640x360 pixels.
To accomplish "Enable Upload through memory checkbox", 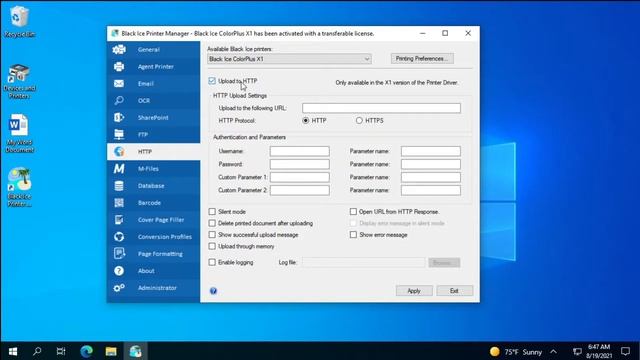I will click(212, 246).
